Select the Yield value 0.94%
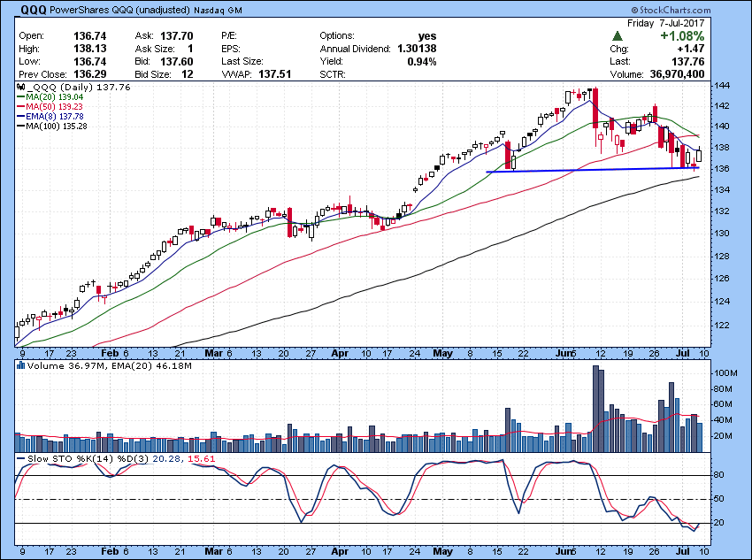Screen dimensions: 752x560 click(422, 61)
